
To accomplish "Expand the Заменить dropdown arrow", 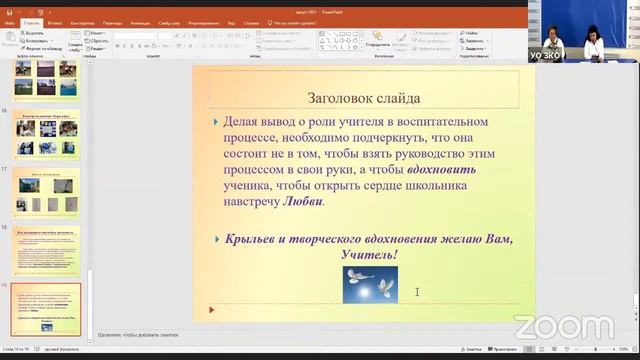I will (x=487, y=41).
